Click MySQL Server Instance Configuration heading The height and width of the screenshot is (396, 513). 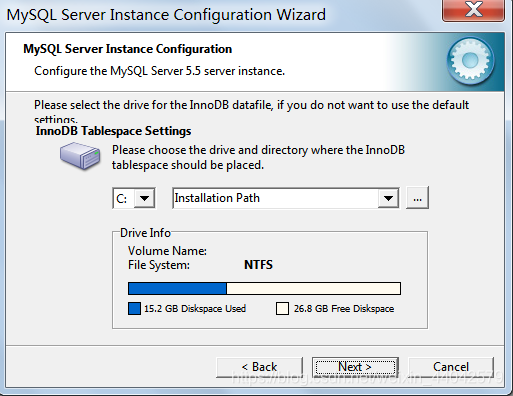(128, 49)
